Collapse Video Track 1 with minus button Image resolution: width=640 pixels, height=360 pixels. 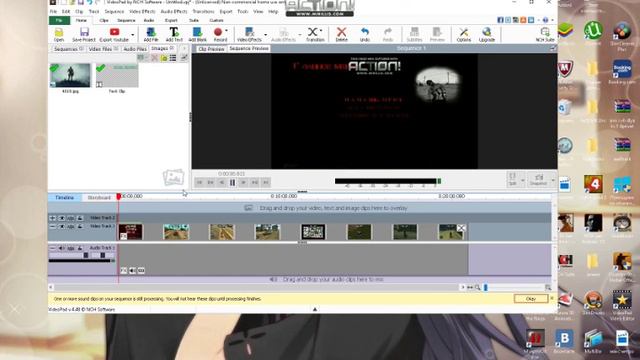coord(53,226)
